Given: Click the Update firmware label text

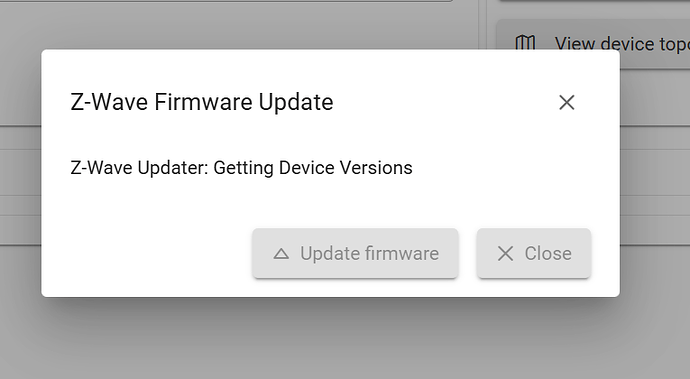Looking at the screenshot, I should click(x=370, y=254).
